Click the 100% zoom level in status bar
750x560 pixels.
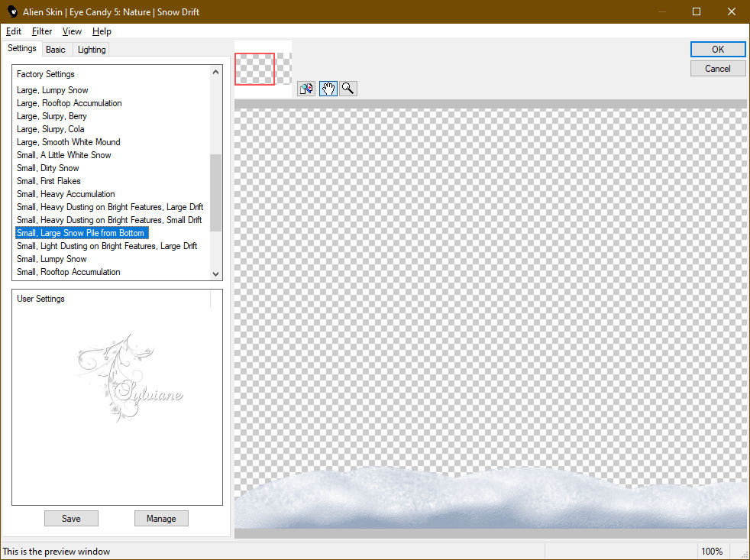click(712, 552)
